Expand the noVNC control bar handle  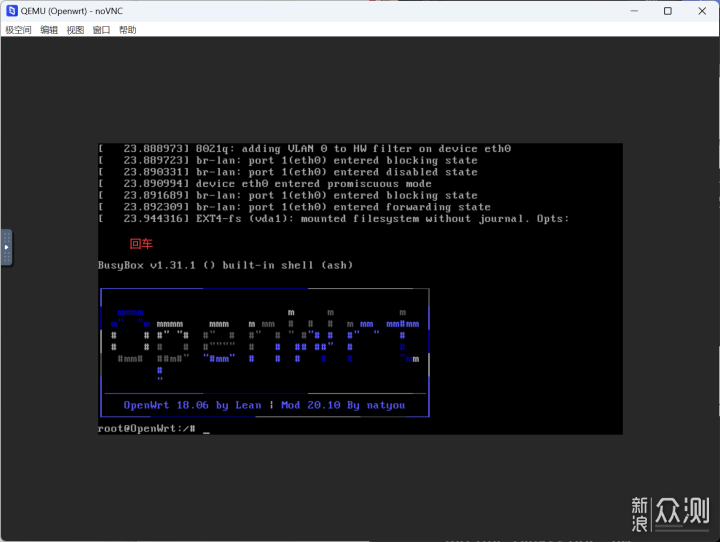click(x=6, y=247)
